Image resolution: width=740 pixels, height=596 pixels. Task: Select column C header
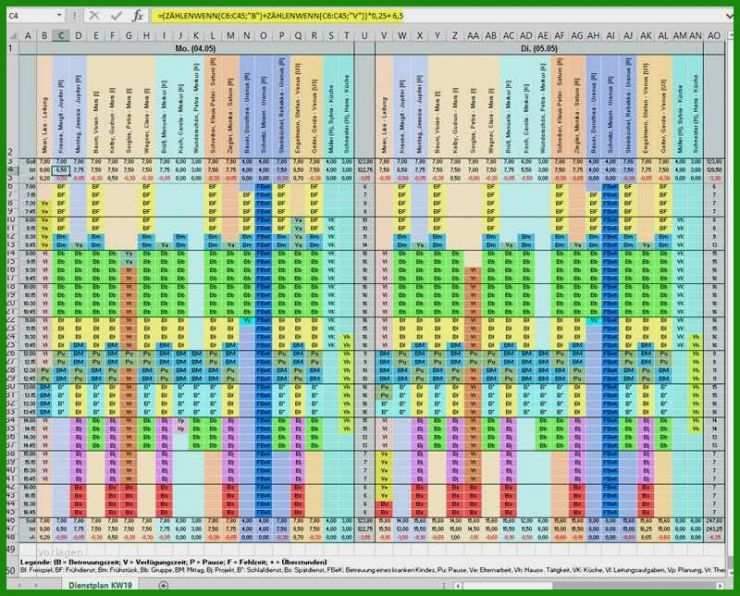click(62, 35)
